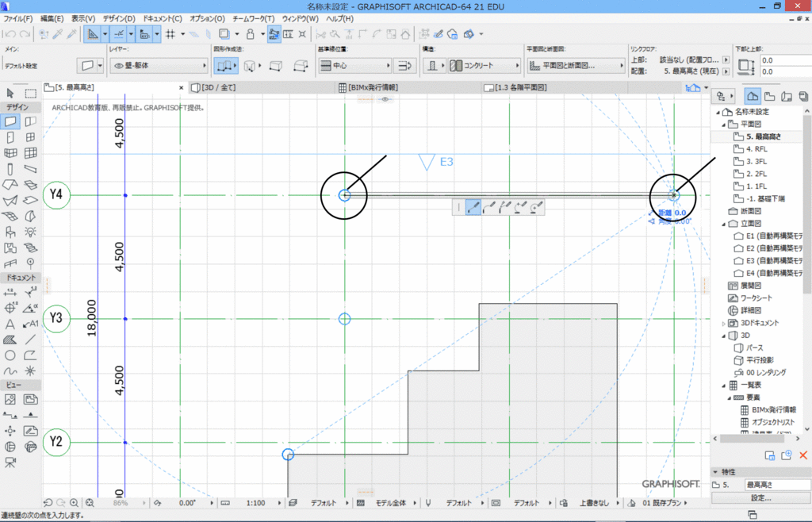Toggle visibility of the 壁-躯体 layer eye icon
The image size is (812, 522).
pyautogui.click(x=117, y=65)
